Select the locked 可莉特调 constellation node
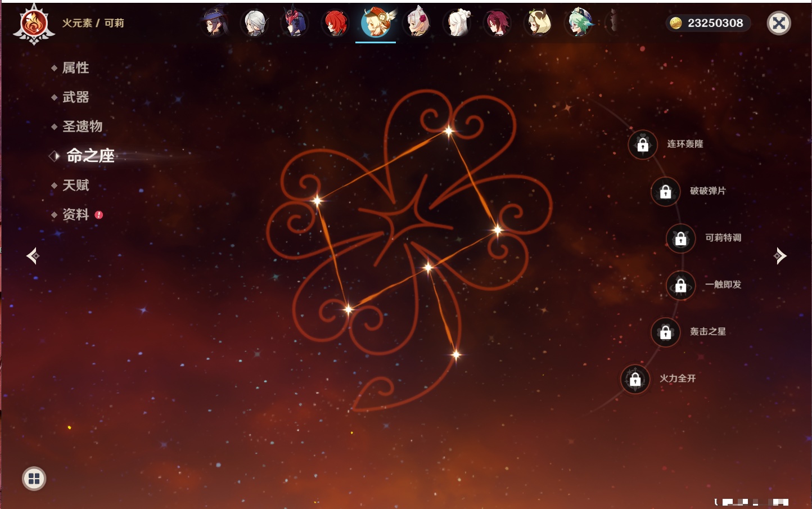The image size is (812, 509). pyautogui.click(x=681, y=238)
